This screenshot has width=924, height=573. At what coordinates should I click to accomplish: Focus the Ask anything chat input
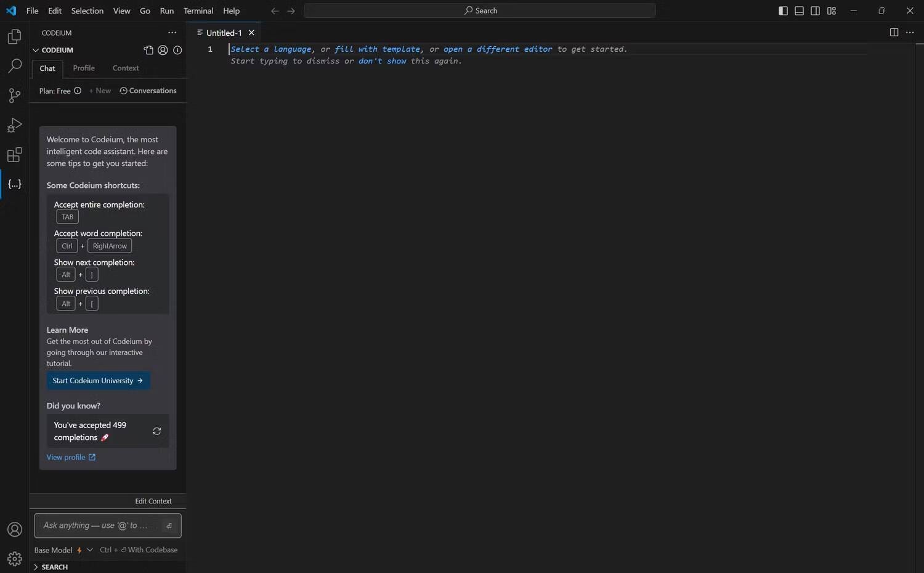point(99,526)
